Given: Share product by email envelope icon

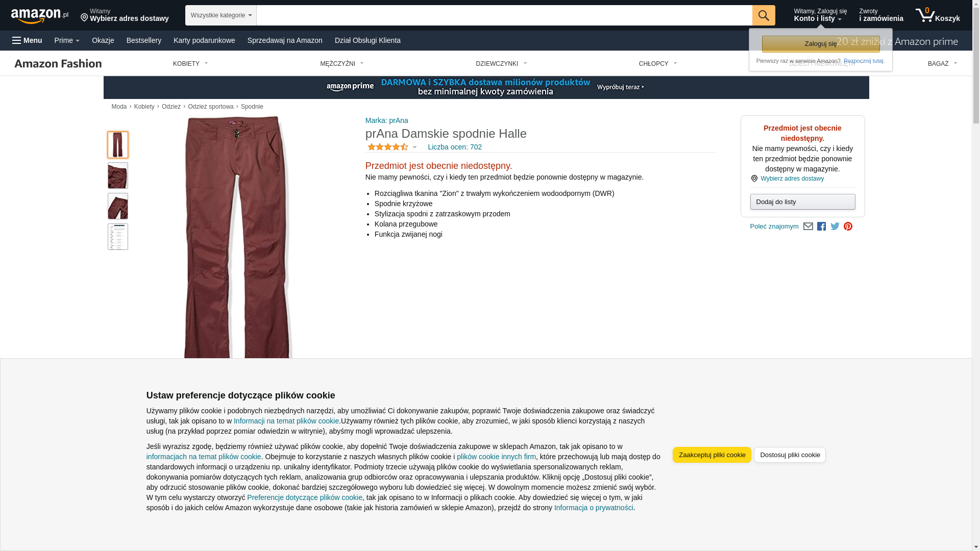Looking at the screenshot, I should coord(808,227).
